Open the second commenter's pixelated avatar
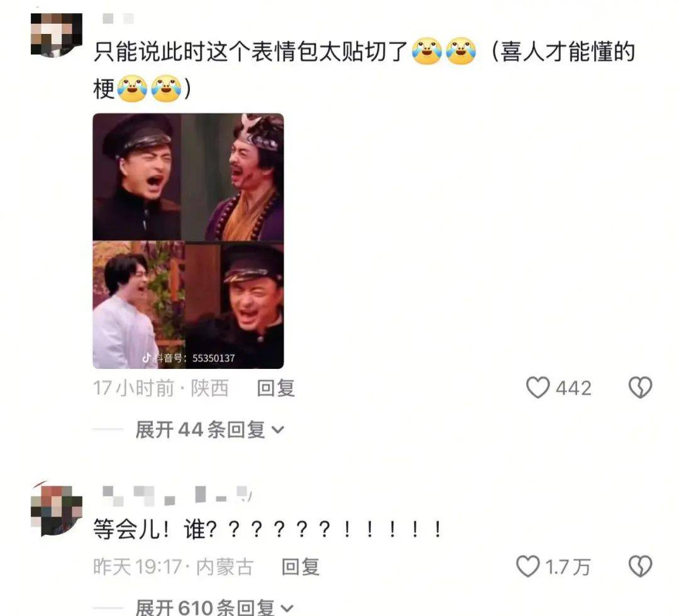 coord(57,509)
